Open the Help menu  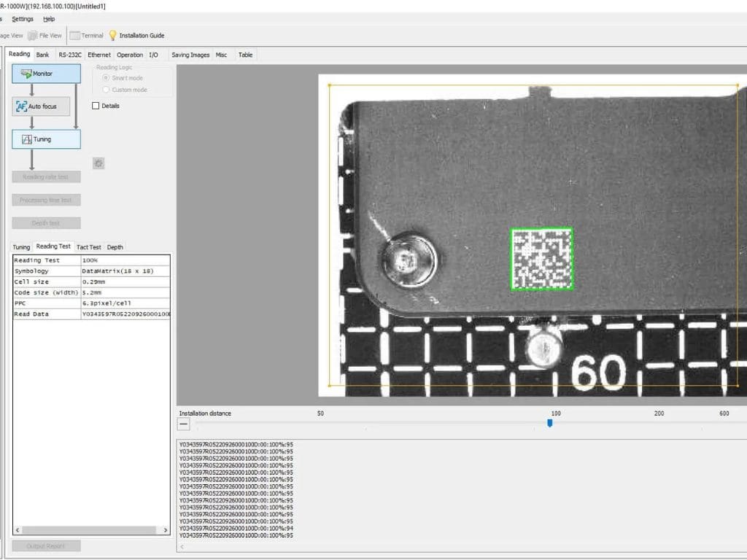click(49, 19)
